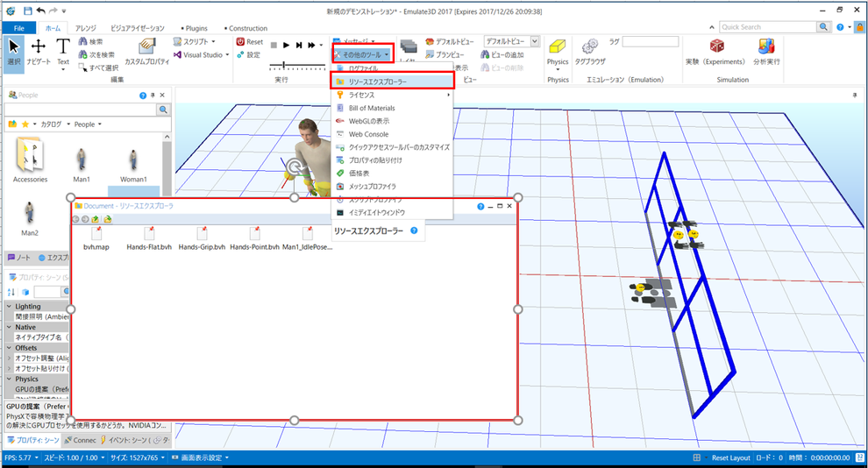Open the Construction ribbon tab
The image size is (868, 468).
(245, 28)
